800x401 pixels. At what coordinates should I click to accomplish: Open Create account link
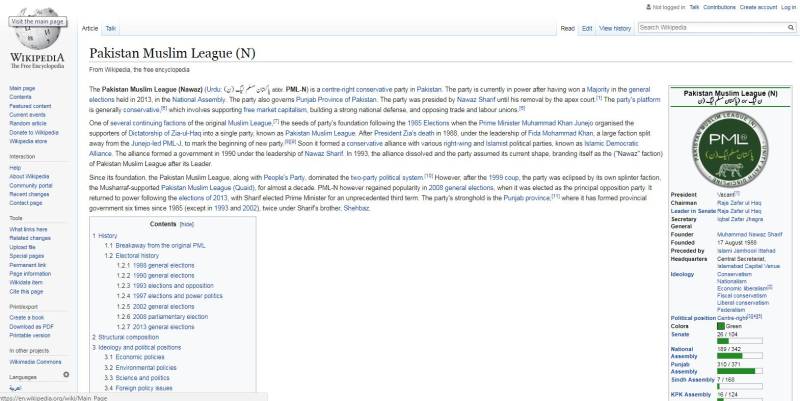coord(759,7)
